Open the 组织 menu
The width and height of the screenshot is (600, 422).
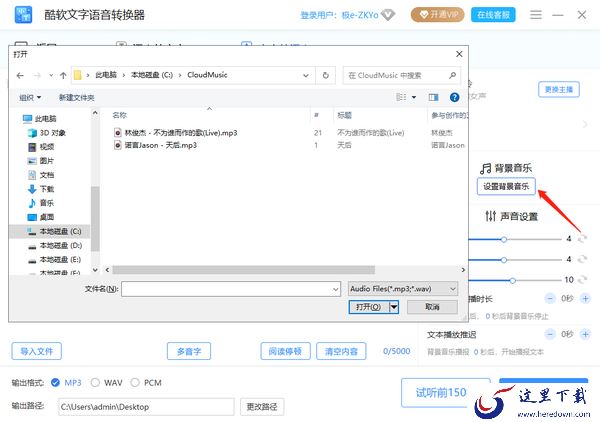(x=30, y=98)
